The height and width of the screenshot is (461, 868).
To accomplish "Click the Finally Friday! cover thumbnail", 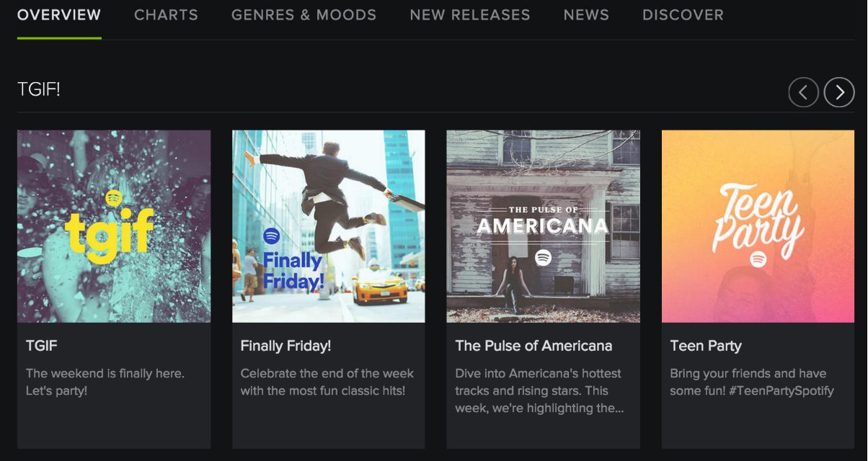I will [328, 225].
